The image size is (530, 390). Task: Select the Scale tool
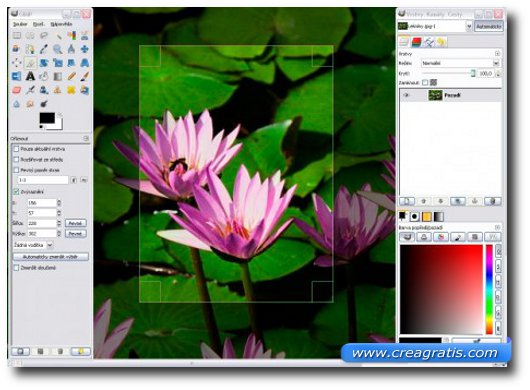point(57,63)
